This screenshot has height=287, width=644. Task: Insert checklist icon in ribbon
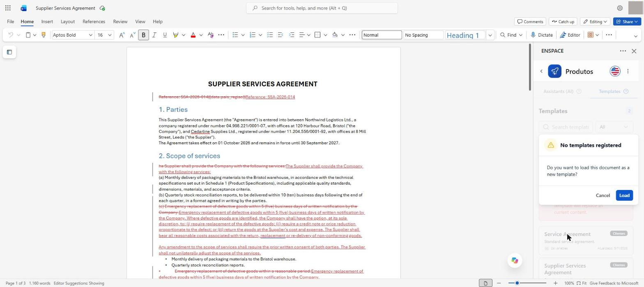270,35
